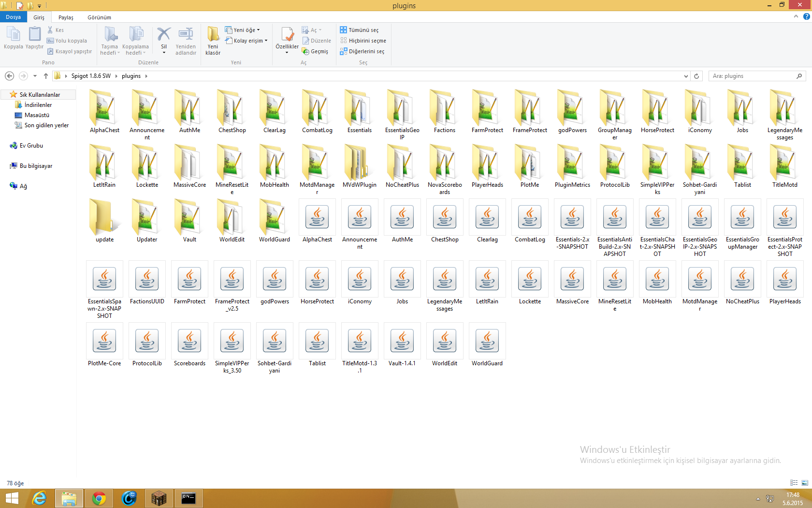Click the Kes (cut) scissors icon

point(50,30)
